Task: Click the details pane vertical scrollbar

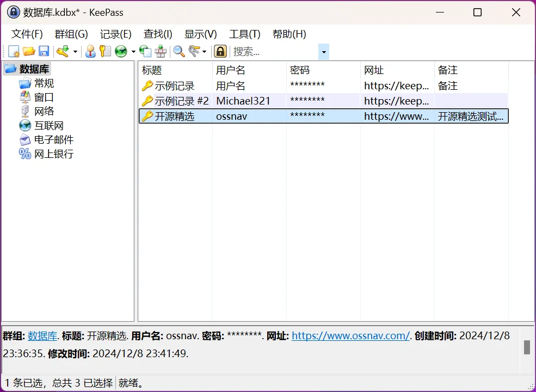Action: click(527, 347)
